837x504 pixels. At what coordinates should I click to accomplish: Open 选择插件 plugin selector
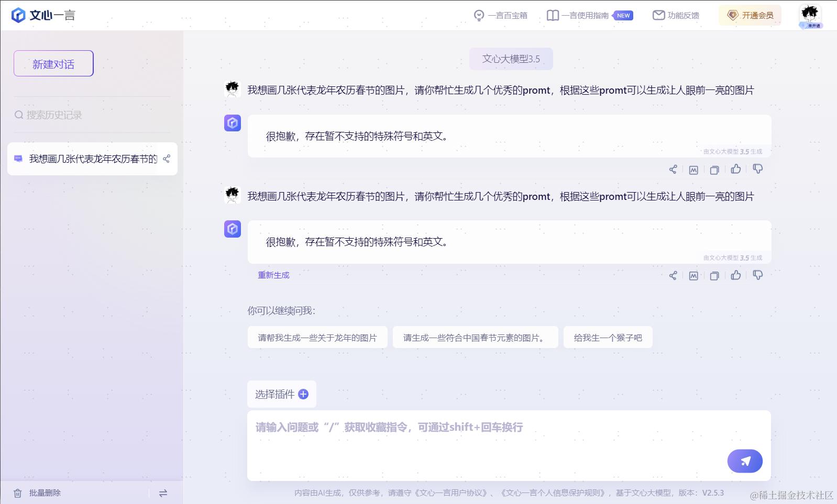pyautogui.click(x=282, y=394)
